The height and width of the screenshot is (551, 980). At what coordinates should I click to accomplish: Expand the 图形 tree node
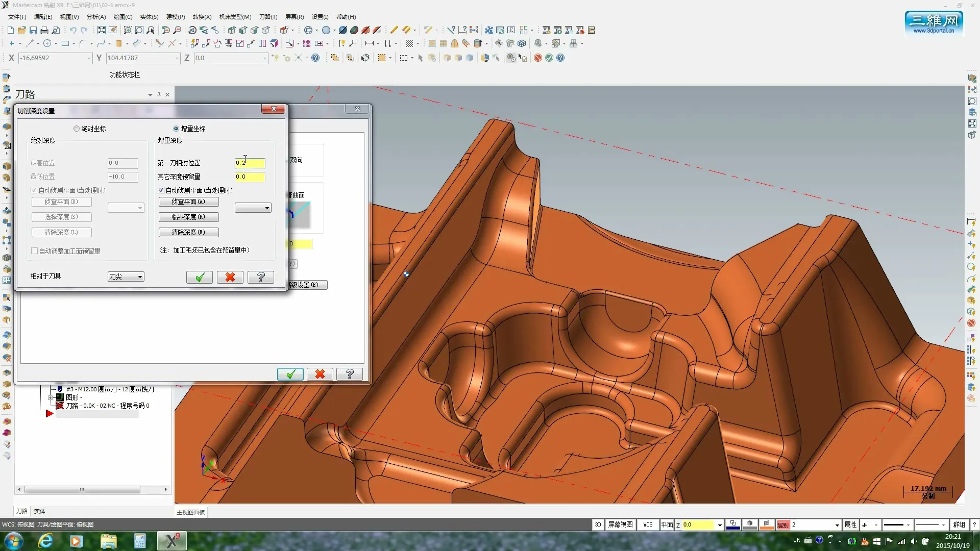coord(50,397)
